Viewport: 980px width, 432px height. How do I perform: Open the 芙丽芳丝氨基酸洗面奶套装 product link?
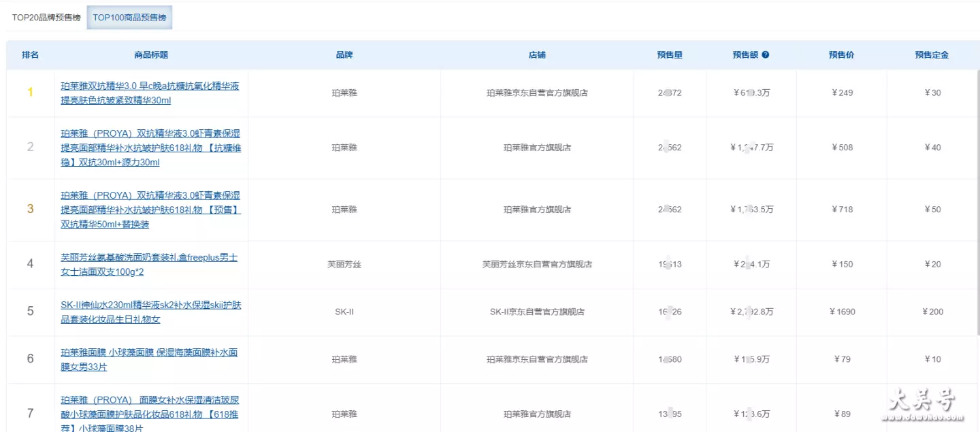pyautogui.click(x=149, y=265)
